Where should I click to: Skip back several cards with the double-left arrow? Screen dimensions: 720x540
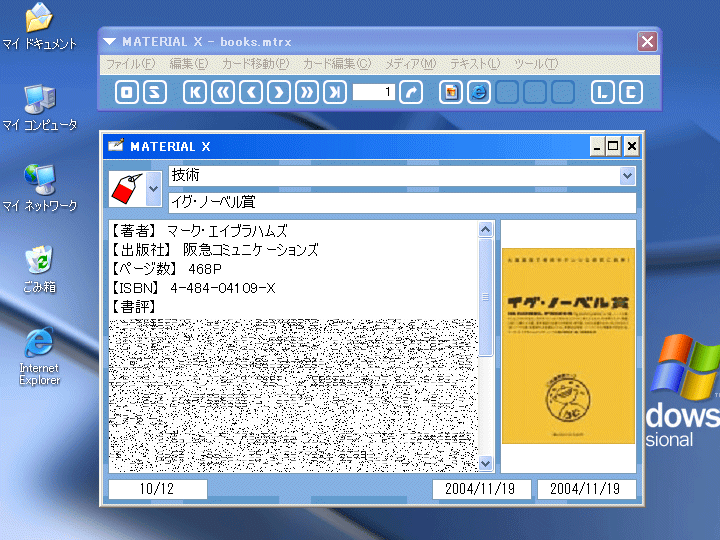[223, 92]
